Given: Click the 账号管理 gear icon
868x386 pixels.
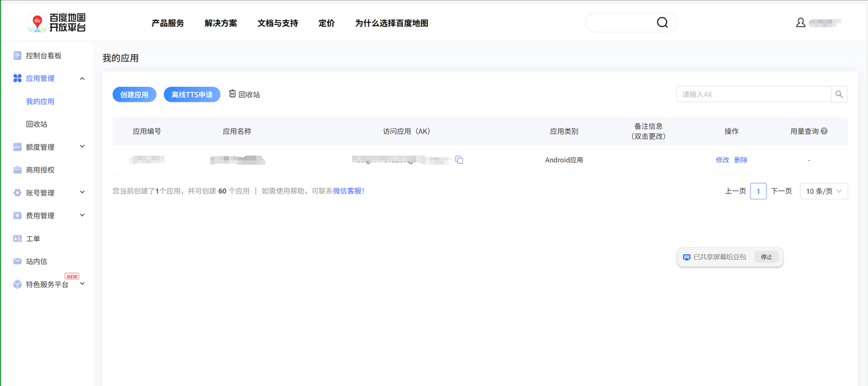Looking at the screenshot, I should click(18, 193).
